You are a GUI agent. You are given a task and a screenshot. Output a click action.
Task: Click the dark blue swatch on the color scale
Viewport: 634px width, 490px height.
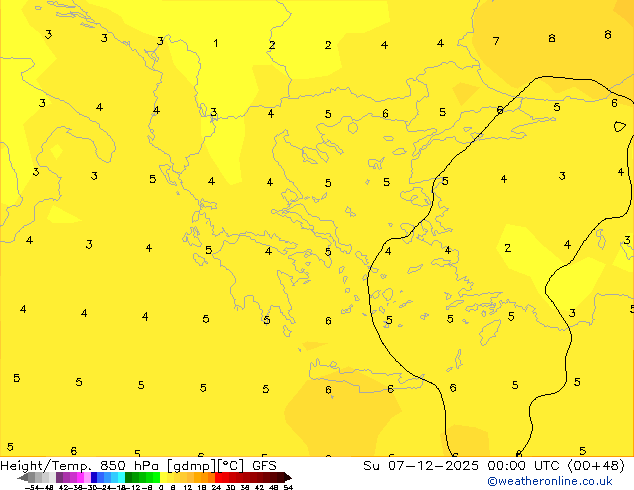click(x=94, y=477)
